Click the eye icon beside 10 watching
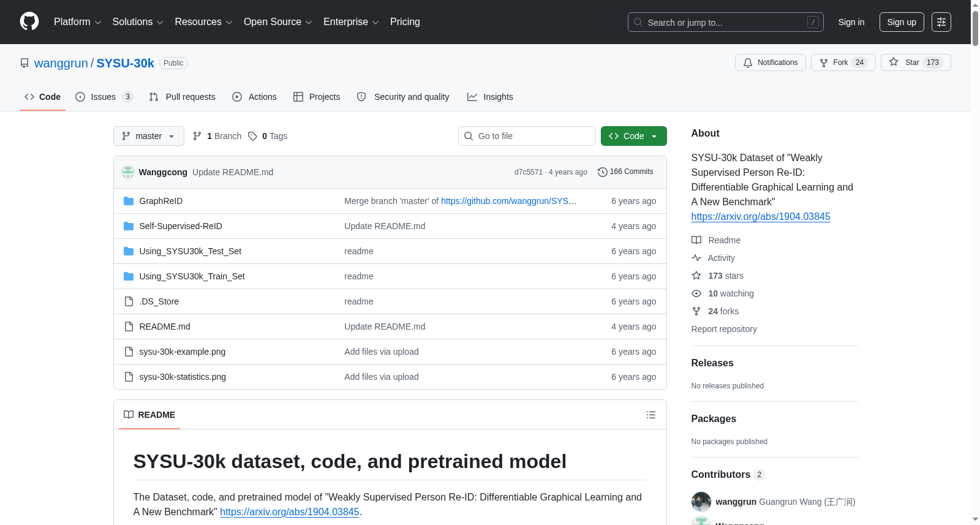This screenshot has height=525, width=980. click(696, 293)
